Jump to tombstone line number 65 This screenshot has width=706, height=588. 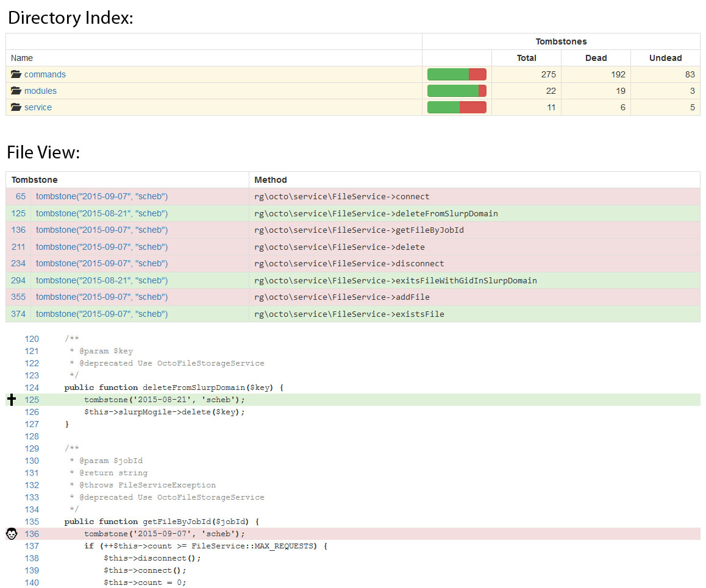click(x=21, y=197)
